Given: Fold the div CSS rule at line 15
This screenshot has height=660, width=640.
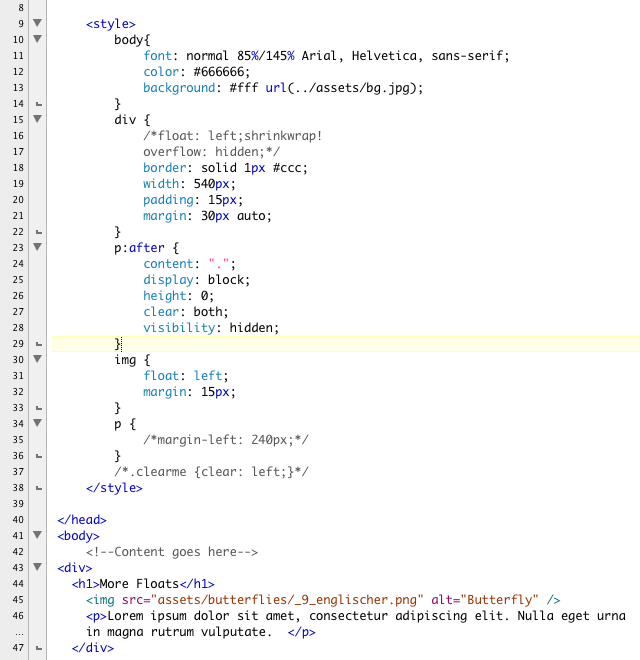Looking at the screenshot, I should tap(38, 119).
